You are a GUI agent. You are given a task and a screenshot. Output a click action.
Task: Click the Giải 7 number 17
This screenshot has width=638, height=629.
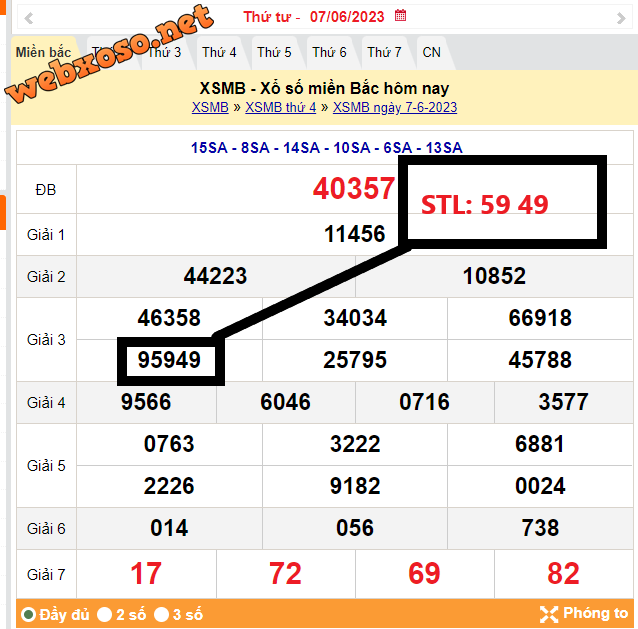tap(146, 573)
